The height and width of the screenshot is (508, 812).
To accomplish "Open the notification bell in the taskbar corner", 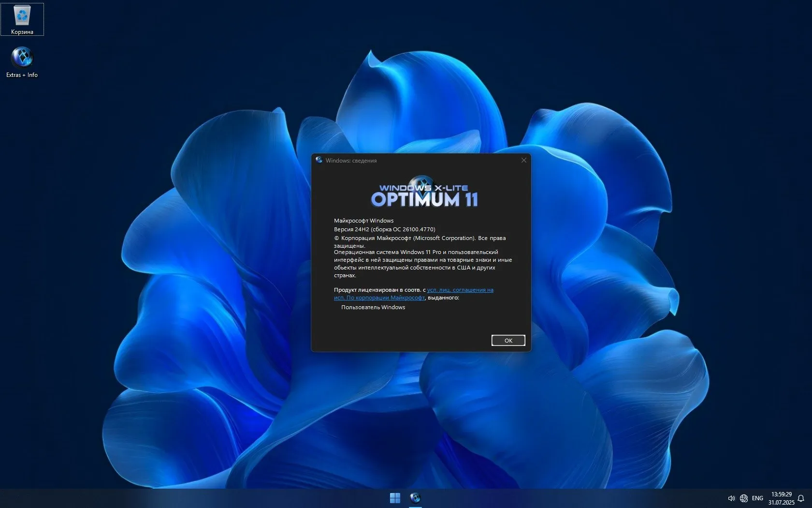I will point(802,498).
